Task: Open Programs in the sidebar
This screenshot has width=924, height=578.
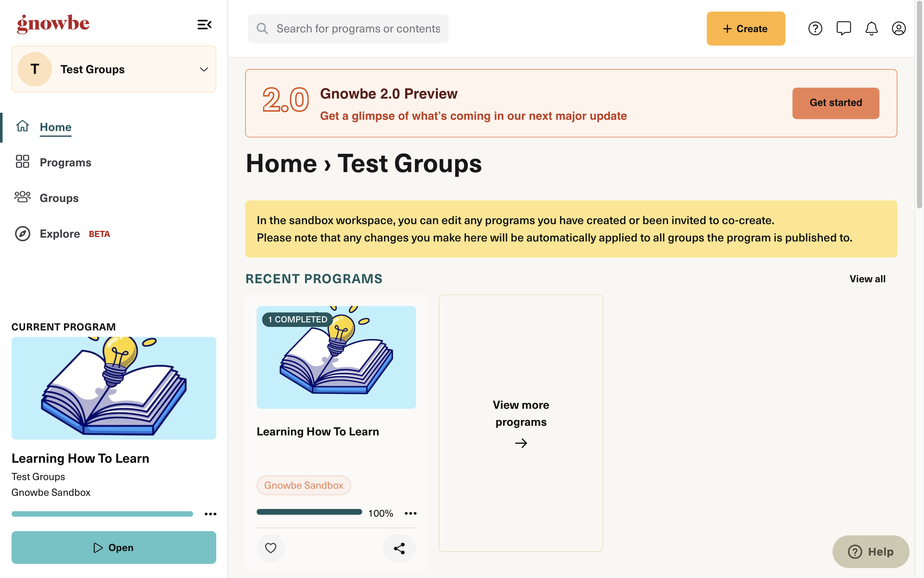Action: [65, 162]
